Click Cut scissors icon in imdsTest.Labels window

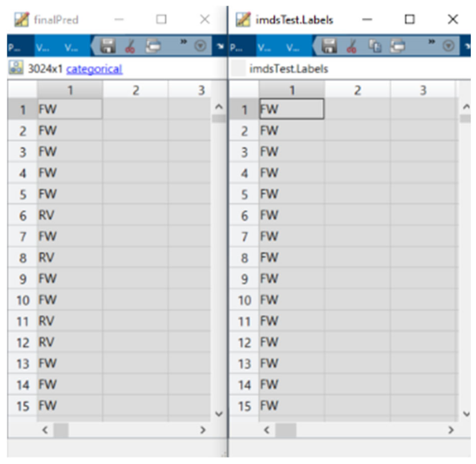pyautogui.click(x=352, y=46)
